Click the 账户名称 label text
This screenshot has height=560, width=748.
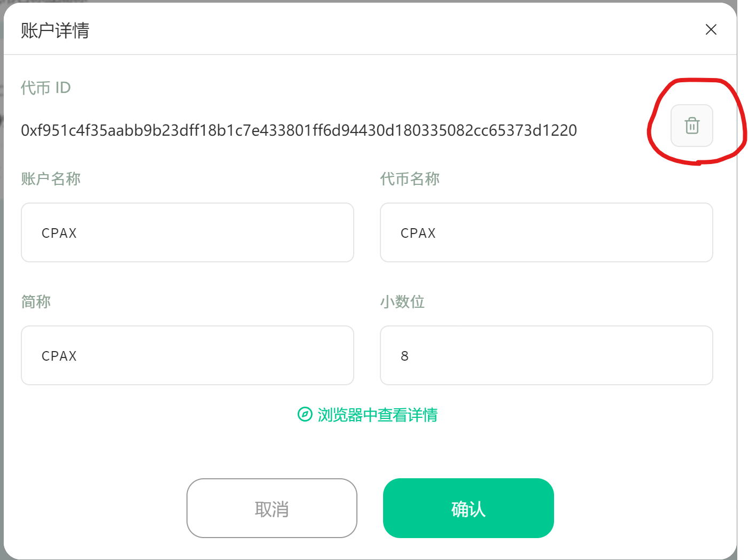(51, 179)
